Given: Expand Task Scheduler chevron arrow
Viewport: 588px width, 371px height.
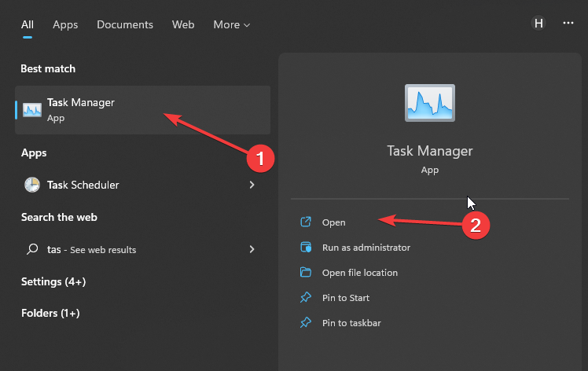Looking at the screenshot, I should coord(252,185).
